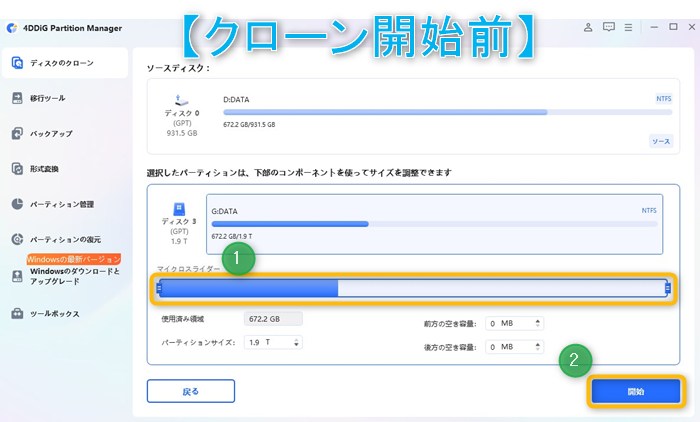Open the バックアップ section icon
Image resolution: width=700 pixels, height=422 pixels.
coord(18,133)
